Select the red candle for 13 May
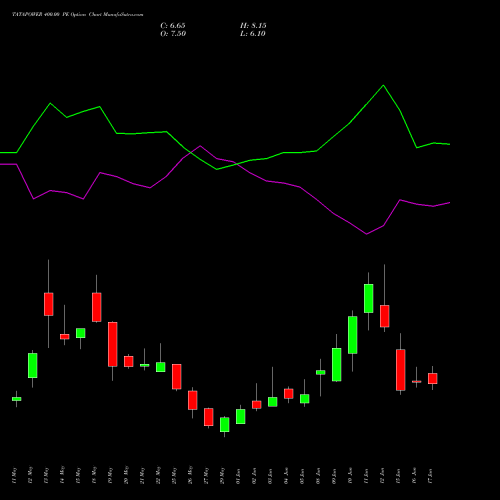Image resolution: width=500 pixels, height=500 pixels. pos(49,304)
